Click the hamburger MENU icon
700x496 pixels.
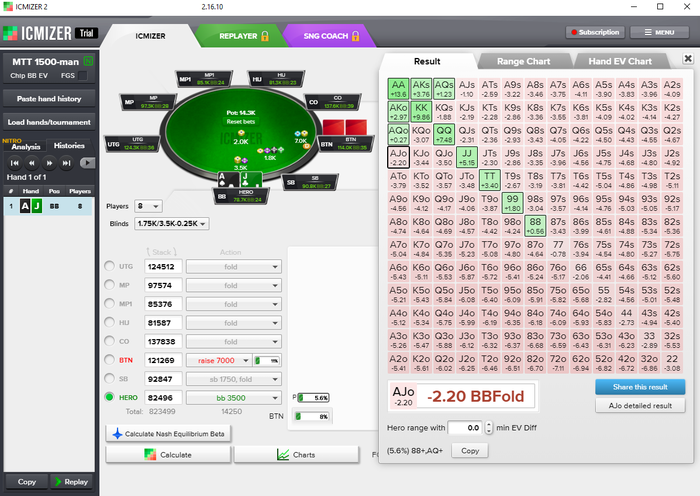[x=648, y=32]
